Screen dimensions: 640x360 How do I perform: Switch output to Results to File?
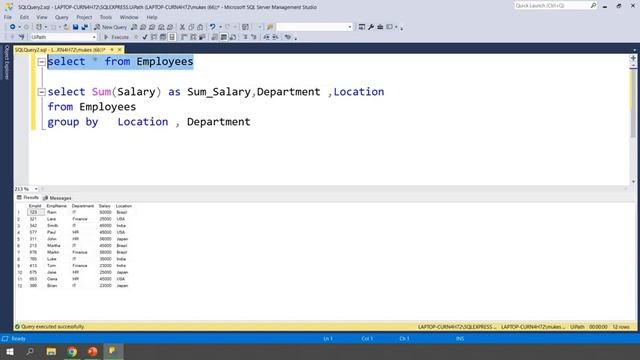tap(233, 37)
